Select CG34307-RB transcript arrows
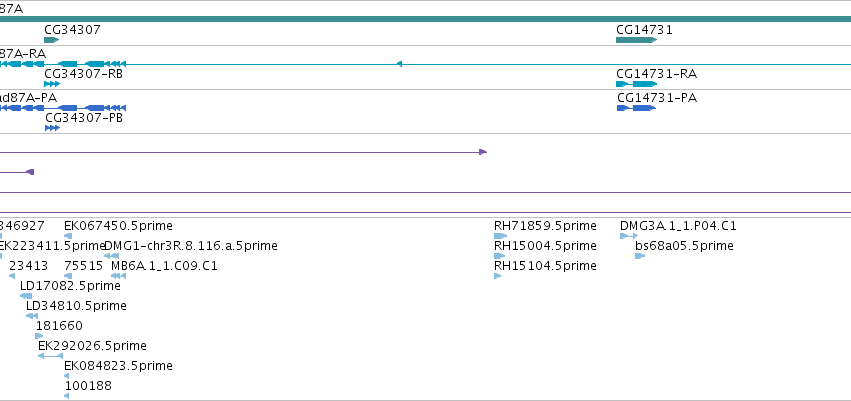Viewport: 851px width, 401px height. coord(52,84)
